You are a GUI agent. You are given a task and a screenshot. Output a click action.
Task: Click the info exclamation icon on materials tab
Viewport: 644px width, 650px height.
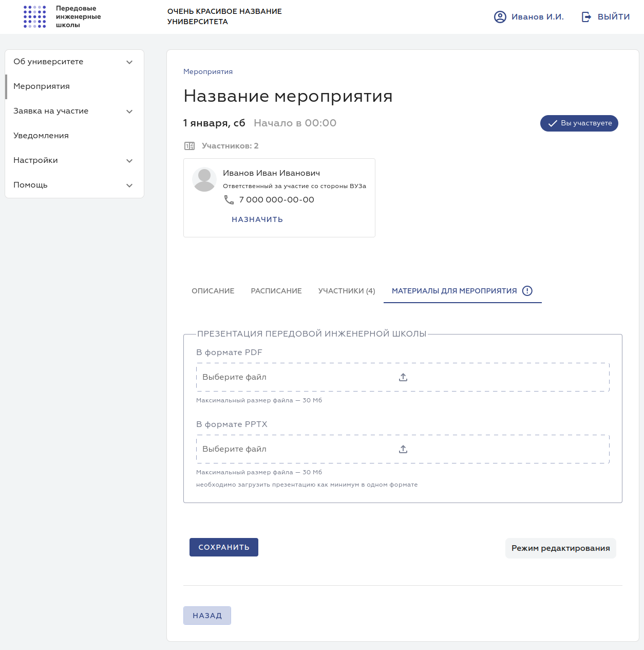(527, 291)
